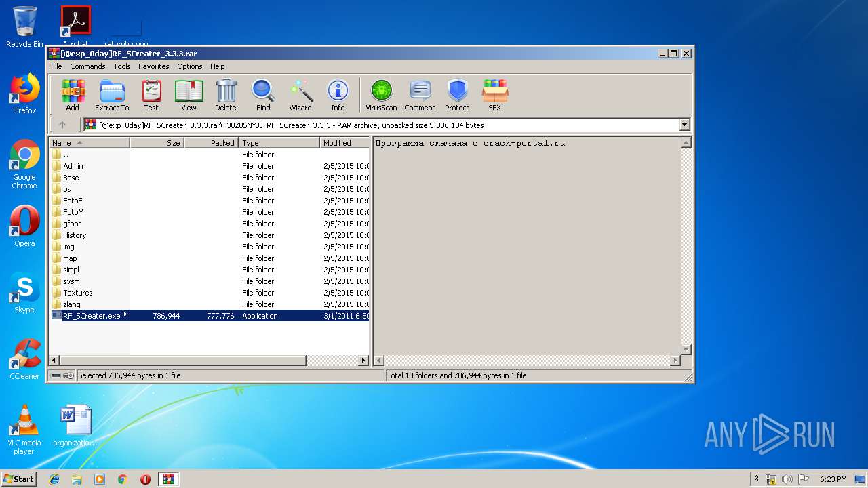Select the FotoM folder
The image size is (868, 488).
(x=210, y=212)
